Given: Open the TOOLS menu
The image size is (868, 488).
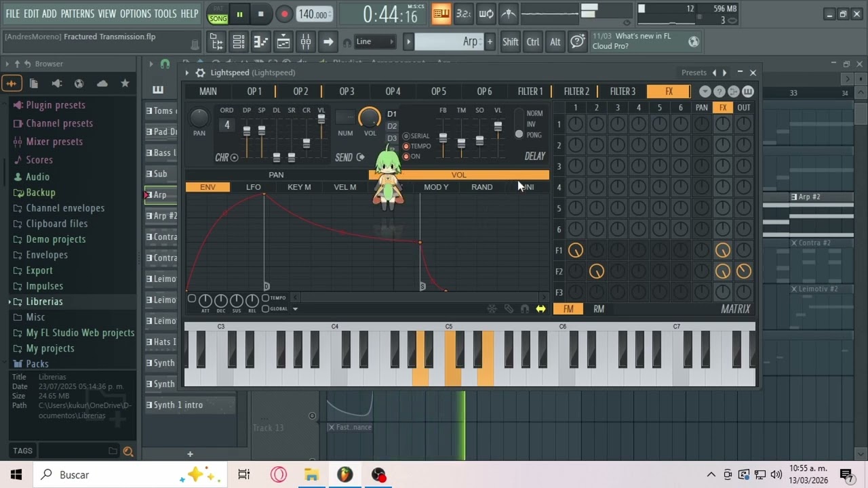Looking at the screenshot, I should [x=165, y=14].
